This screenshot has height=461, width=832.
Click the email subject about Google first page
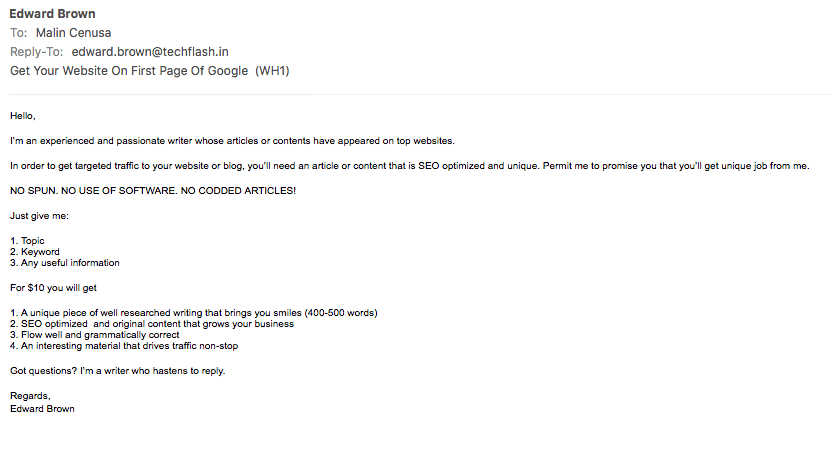point(150,71)
